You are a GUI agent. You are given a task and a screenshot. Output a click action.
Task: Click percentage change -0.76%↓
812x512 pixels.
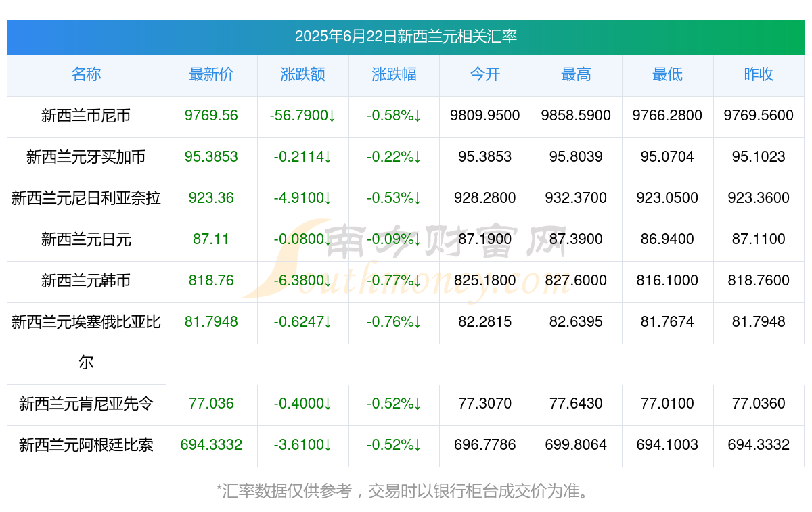(394, 322)
